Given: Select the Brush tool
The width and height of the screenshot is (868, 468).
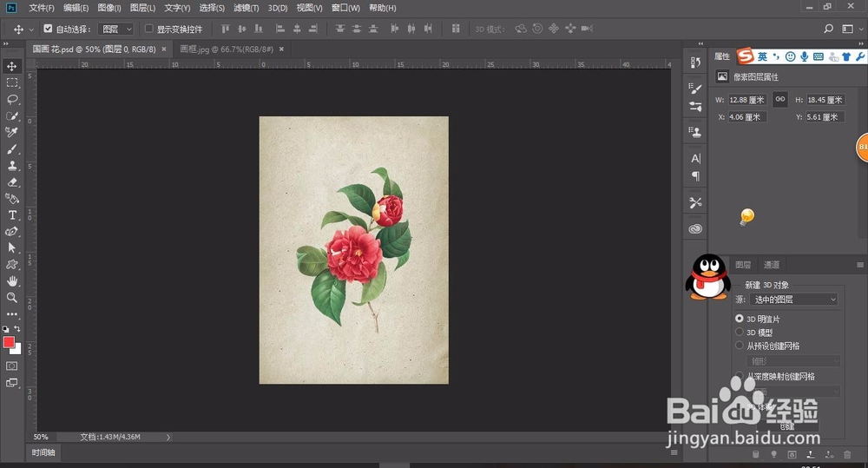Looking at the screenshot, I should coord(11,149).
